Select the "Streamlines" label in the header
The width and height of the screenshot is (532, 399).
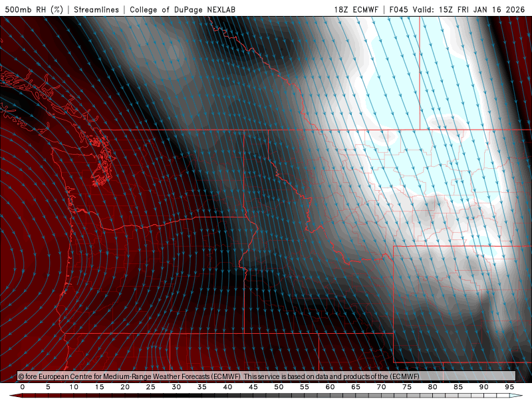click(x=96, y=9)
